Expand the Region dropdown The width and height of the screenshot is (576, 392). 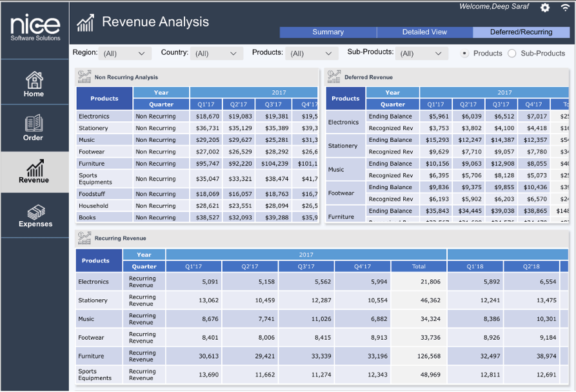pos(125,54)
